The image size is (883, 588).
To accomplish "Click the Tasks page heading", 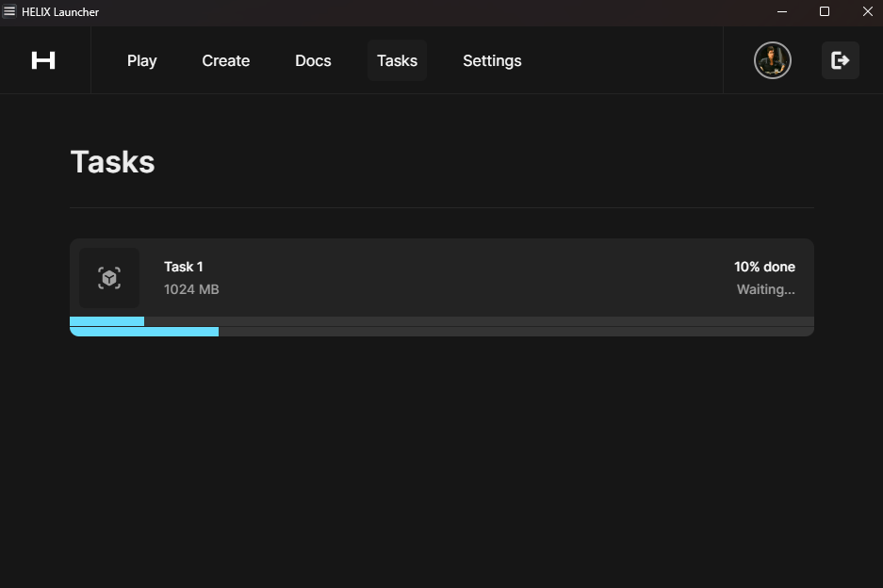I will point(112,162).
